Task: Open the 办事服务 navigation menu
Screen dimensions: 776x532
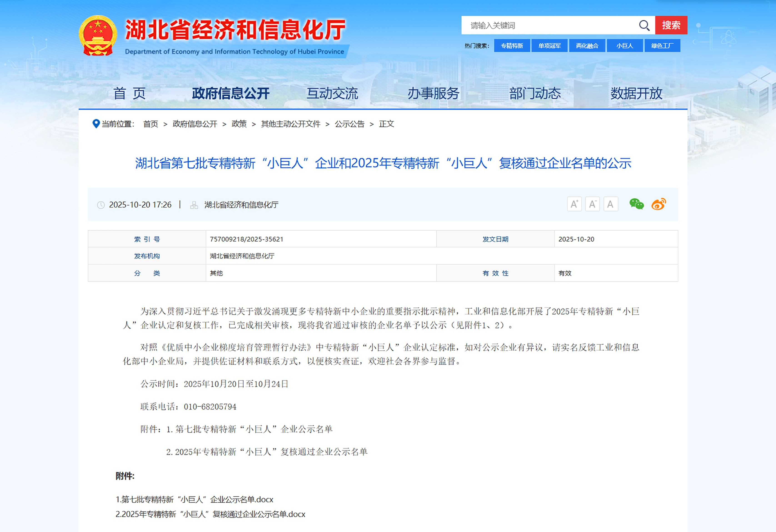Action: tap(434, 94)
